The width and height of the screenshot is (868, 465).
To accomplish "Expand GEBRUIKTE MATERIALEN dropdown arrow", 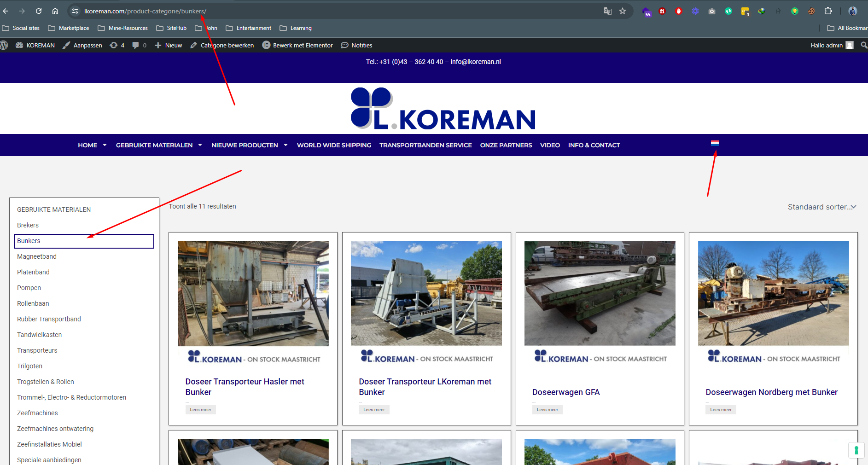I will [x=200, y=145].
